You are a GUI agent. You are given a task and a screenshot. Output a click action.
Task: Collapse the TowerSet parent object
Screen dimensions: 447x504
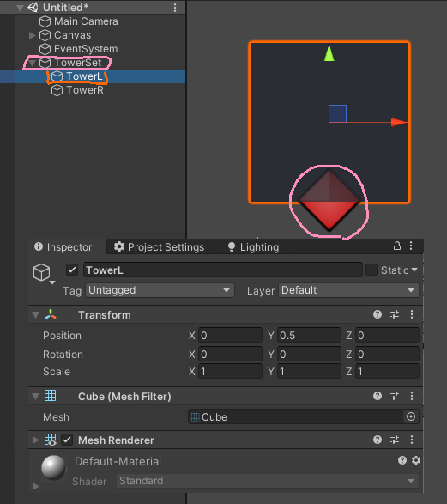(32, 63)
